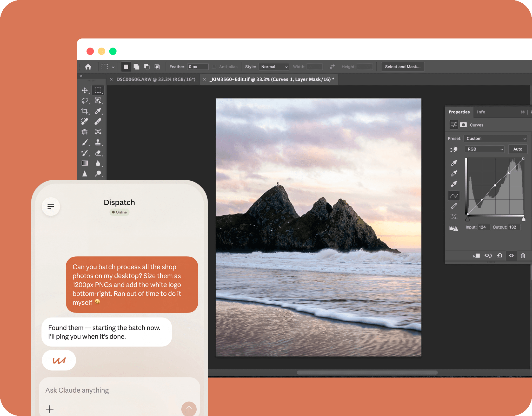Select the Eraser tool
This screenshot has width=532, height=416.
[98, 153]
